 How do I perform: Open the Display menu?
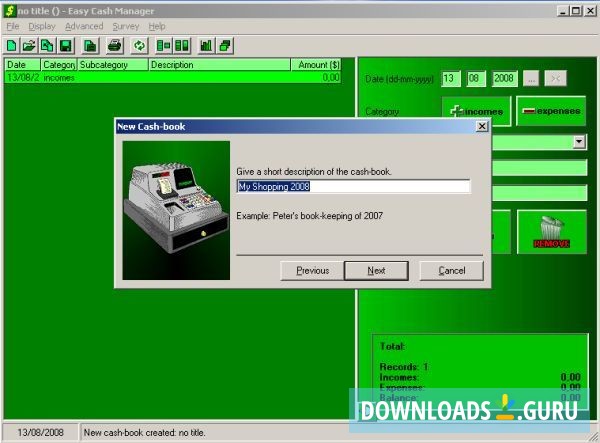click(x=42, y=26)
